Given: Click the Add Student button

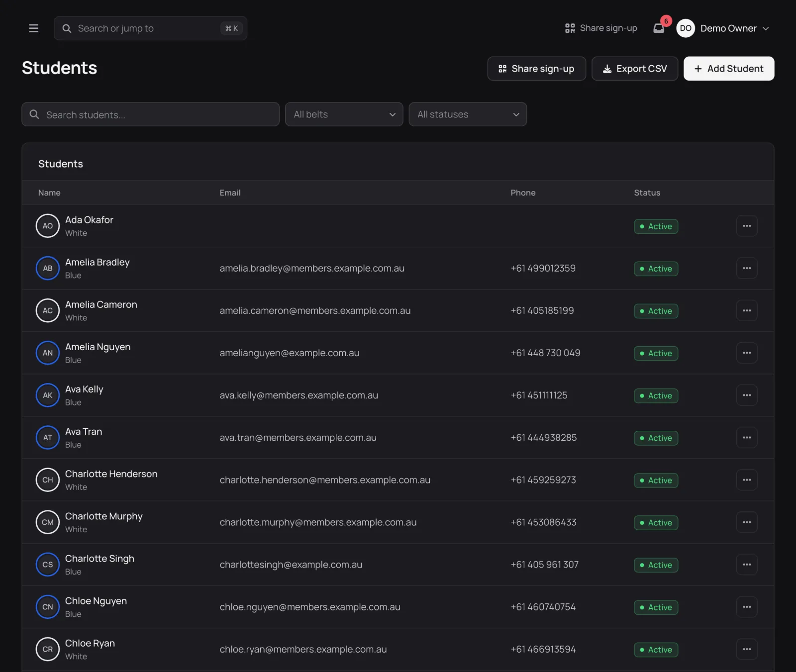Looking at the screenshot, I should [729, 69].
